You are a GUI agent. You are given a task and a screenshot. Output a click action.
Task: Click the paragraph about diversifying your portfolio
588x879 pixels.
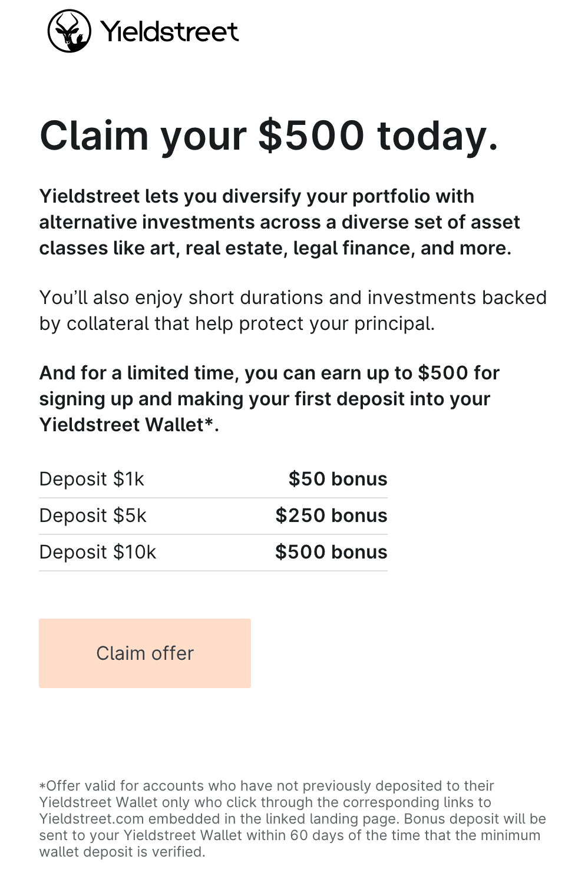279,222
